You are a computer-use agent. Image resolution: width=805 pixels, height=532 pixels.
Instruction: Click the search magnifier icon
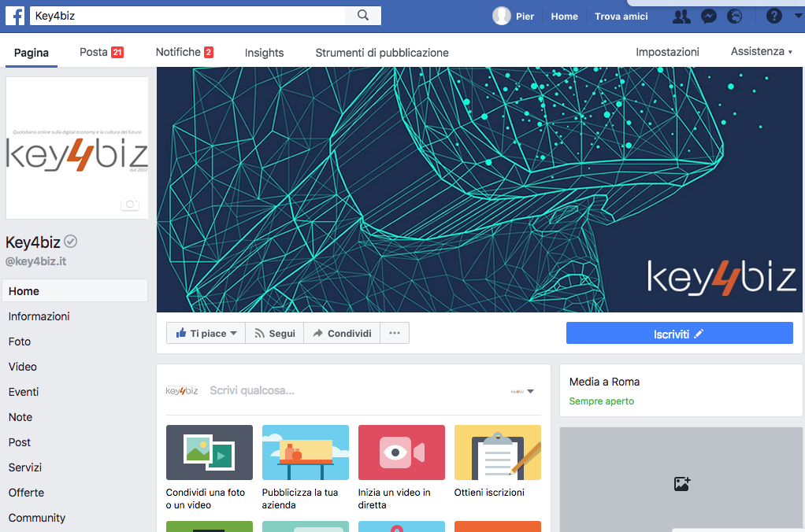click(x=363, y=16)
